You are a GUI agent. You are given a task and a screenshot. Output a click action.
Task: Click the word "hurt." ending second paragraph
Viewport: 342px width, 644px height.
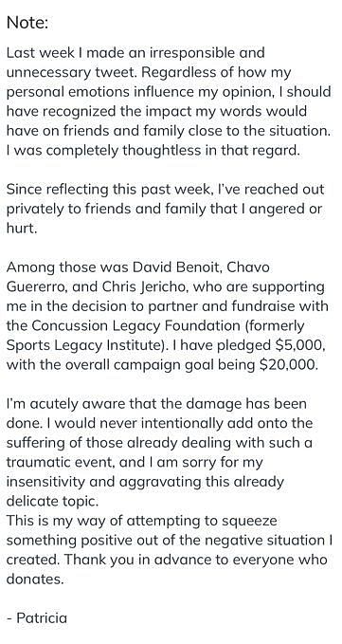point(22,229)
